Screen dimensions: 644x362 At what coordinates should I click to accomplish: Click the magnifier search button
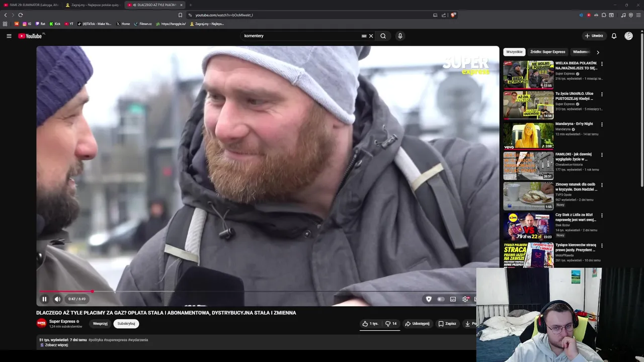[x=383, y=36]
